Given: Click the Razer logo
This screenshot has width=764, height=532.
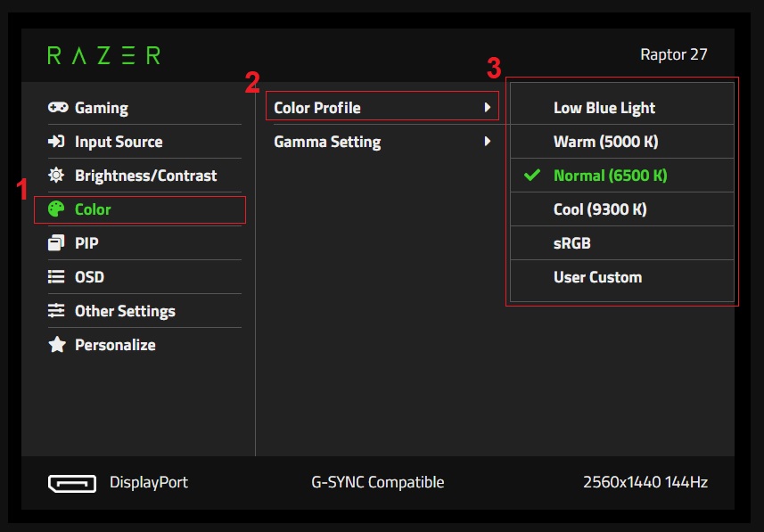Looking at the screenshot, I should tap(103, 55).
